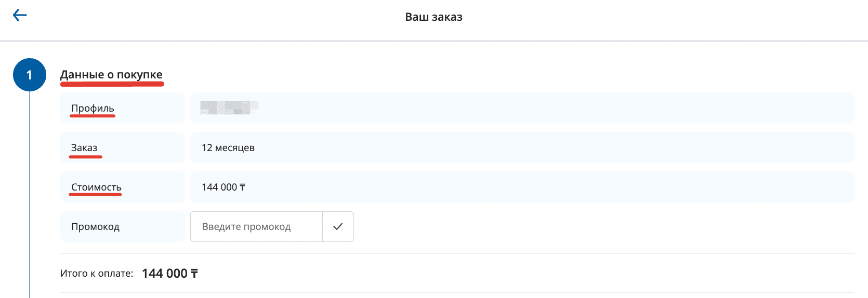Click the "12 месяцев" order value
Screen dimensions: 868x298
pyautogui.click(x=228, y=147)
